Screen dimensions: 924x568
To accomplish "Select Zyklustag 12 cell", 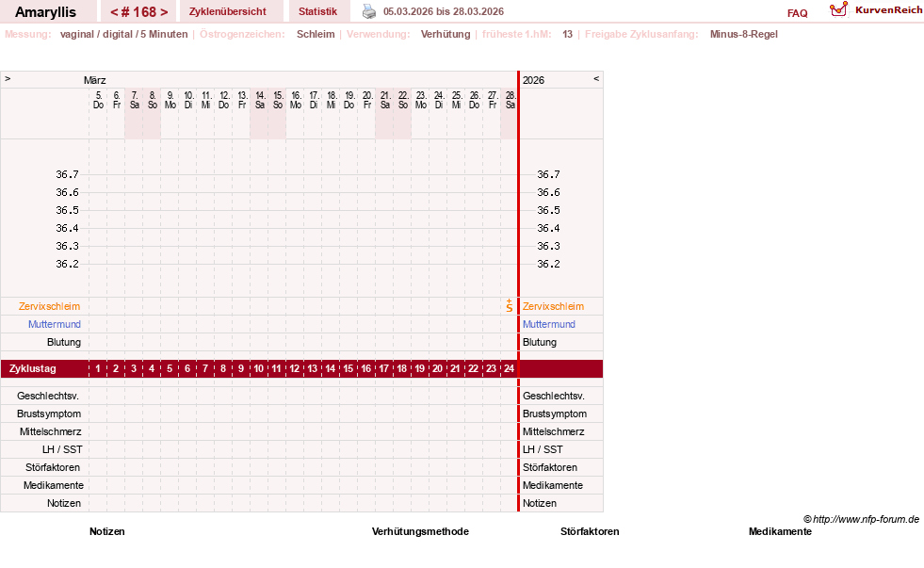I will tap(295, 369).
